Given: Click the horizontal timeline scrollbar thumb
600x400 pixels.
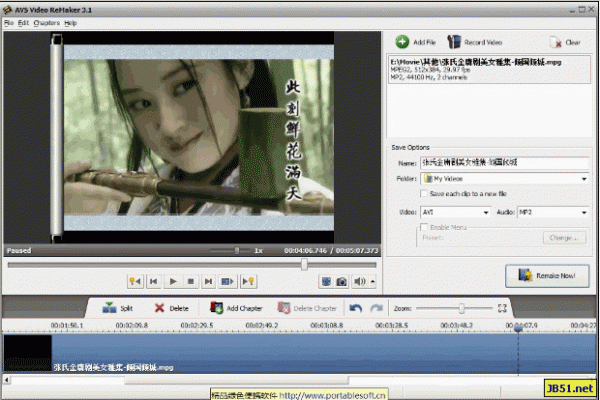Looking at the screenshot, I should click(236, 380).
